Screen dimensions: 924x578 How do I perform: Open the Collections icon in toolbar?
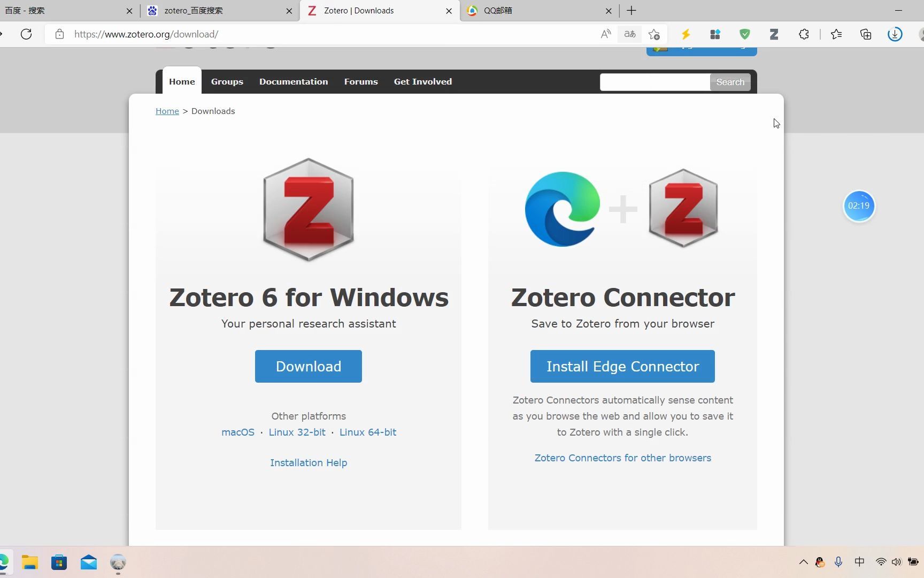[x=866, y=34]
